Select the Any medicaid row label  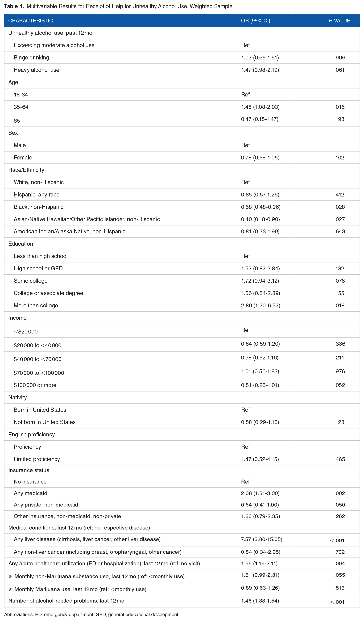(31, 493)
